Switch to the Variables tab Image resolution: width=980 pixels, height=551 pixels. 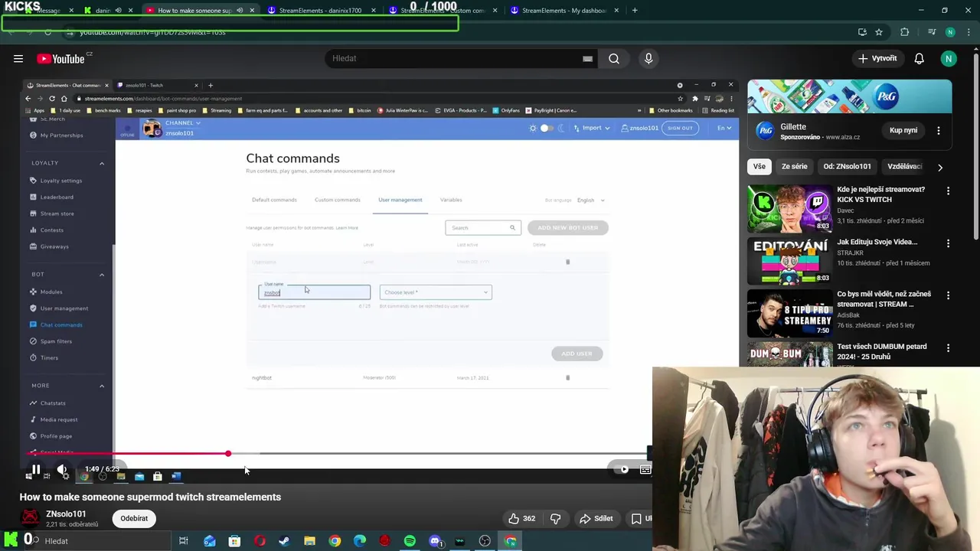[x=451, y=200]
